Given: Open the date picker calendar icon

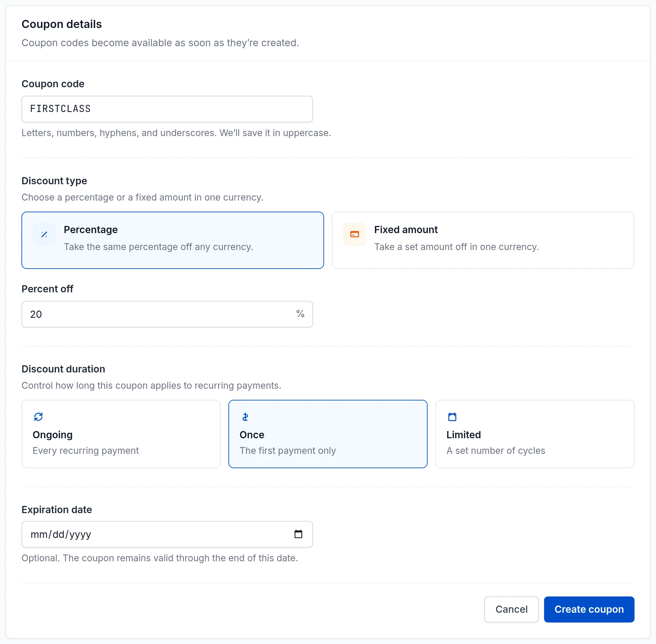Looking at the screenshot, I should [298, 534].
